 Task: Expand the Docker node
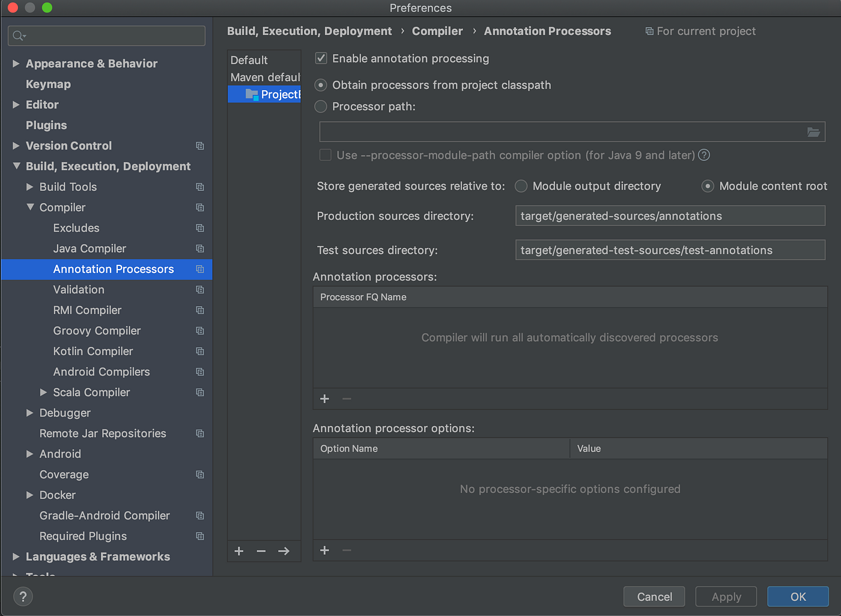click(x=30, y=495)
